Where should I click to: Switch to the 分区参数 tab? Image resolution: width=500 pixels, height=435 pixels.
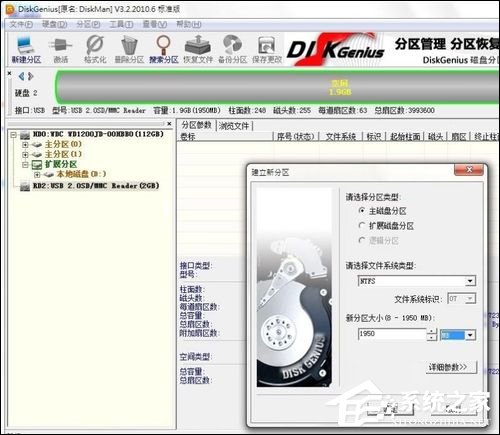point(196,125)
